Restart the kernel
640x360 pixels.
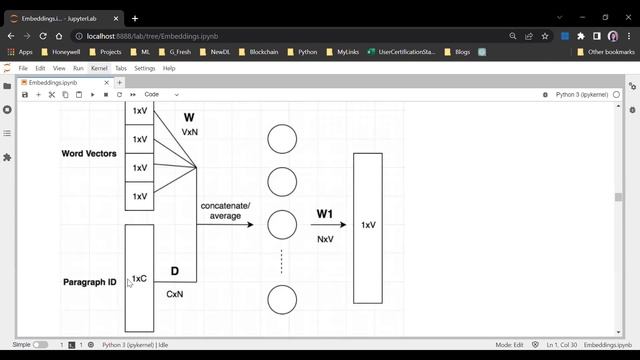[x=120, y=95]
